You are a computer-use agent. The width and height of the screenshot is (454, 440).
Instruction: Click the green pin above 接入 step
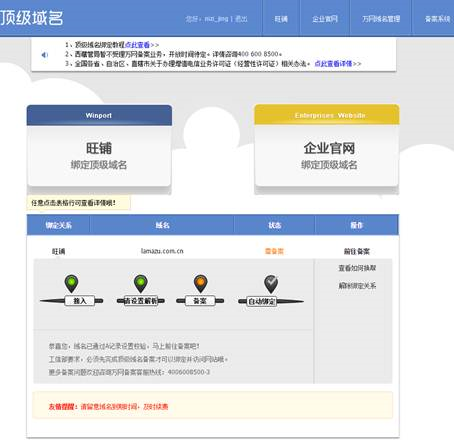(71, 283)
